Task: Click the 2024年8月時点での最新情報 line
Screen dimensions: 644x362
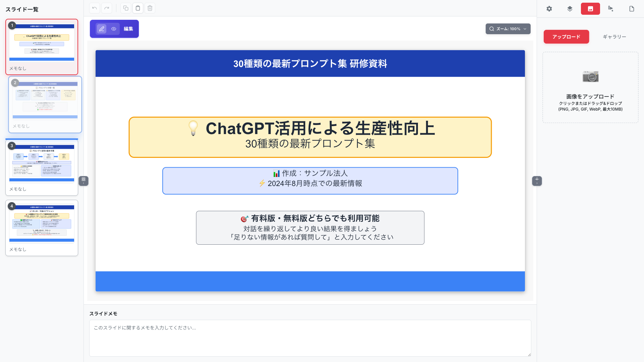Action: point(315,184)
